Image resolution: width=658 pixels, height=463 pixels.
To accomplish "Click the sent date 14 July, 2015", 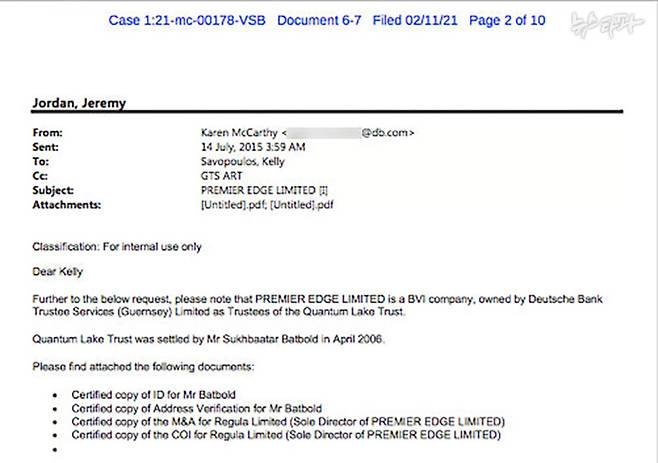I will tap(256, 145).
